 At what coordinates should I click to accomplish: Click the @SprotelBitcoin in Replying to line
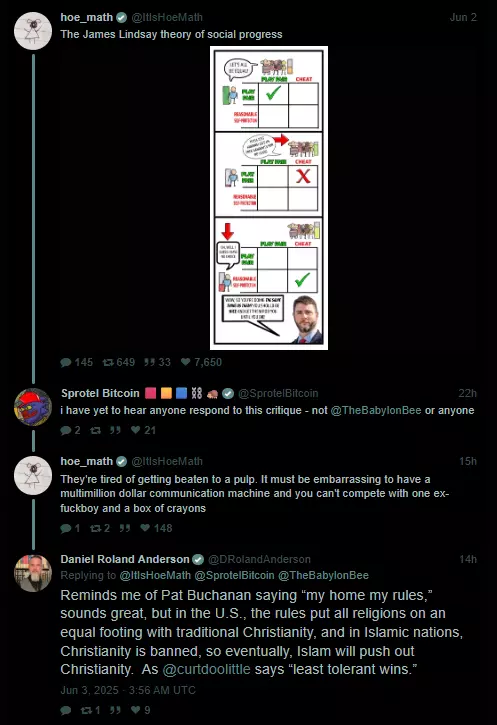pos(234,576)
